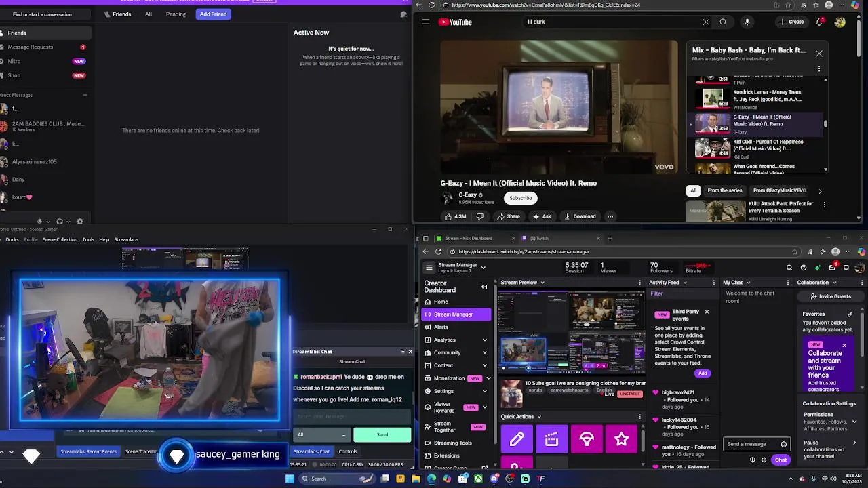Viewport: 868px width, 488px height.
Task: Open the emote picker in chat box
Action: coord(783,444)
